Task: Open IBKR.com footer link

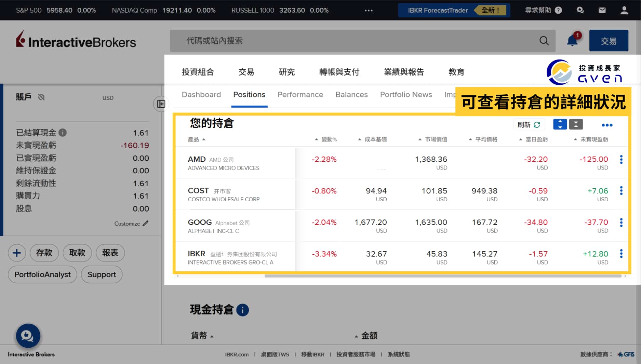Action: pos(237,354)
